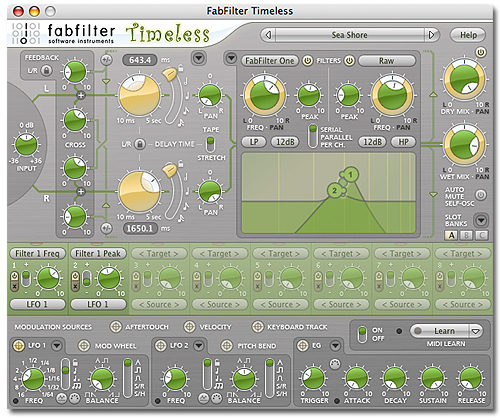Flip the Serial/Parallel/Per Ch. routing switch
Screen dimensions: 500x420
coord(313,136)
